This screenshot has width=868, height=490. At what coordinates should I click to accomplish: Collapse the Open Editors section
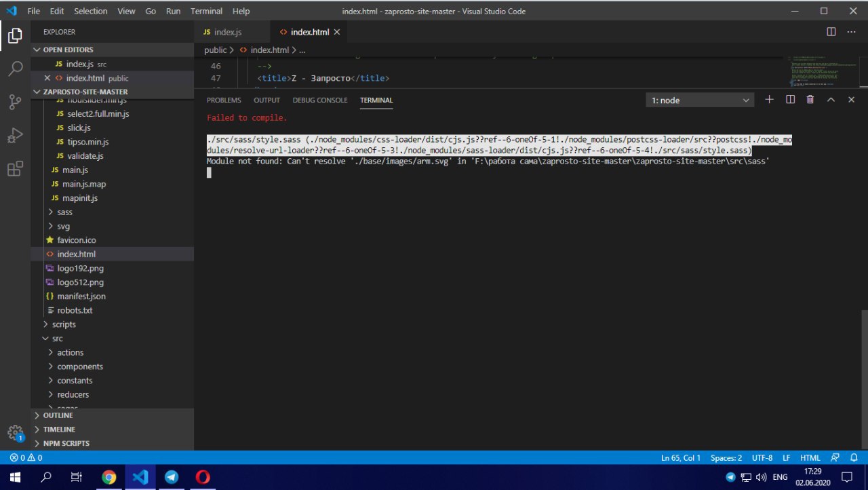point(112,50)
